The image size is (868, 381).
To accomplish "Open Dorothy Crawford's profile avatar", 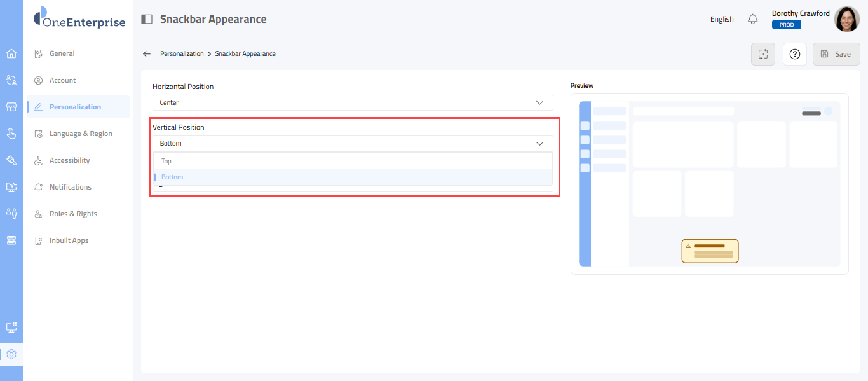I will click(x=846, y=19).
